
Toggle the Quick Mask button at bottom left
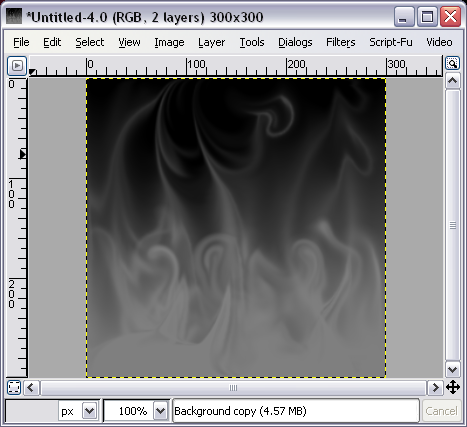pos(14,387)
